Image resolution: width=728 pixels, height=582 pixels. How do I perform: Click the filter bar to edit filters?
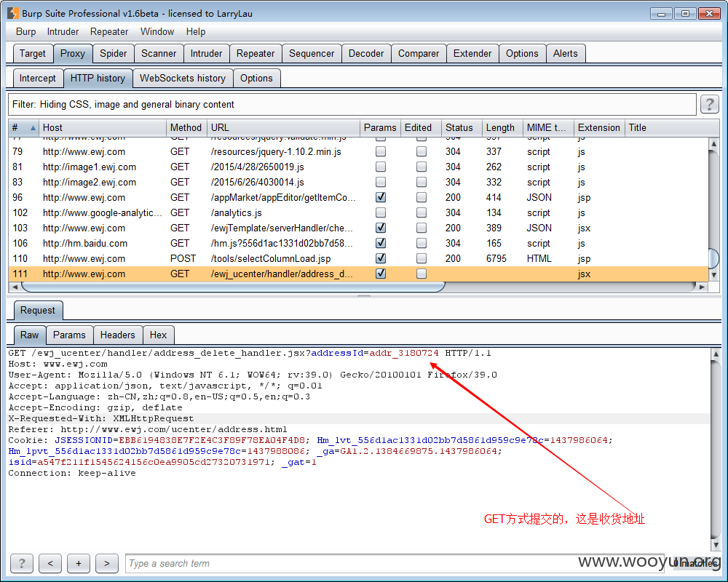pos(352,105)
